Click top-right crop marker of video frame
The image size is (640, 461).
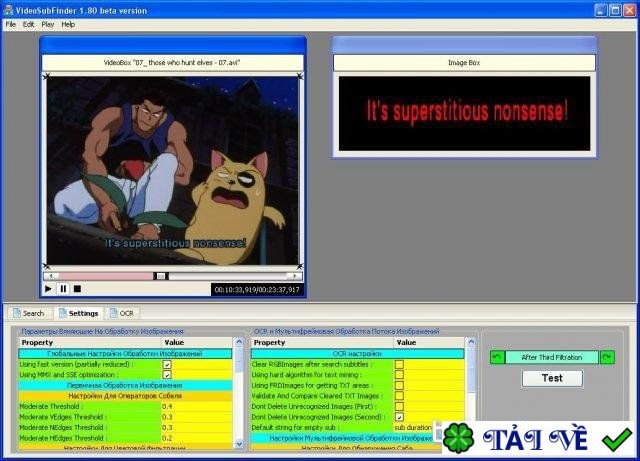point(300,76)
